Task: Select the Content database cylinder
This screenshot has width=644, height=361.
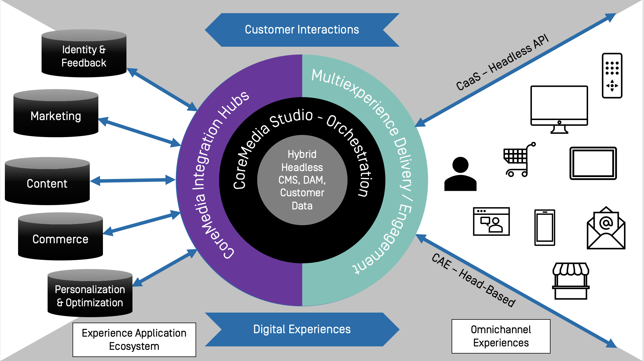Action: [47, 181]
